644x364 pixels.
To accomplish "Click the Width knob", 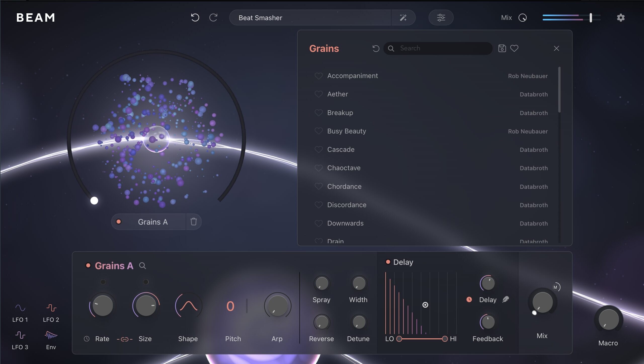I will tap(359, 283).
